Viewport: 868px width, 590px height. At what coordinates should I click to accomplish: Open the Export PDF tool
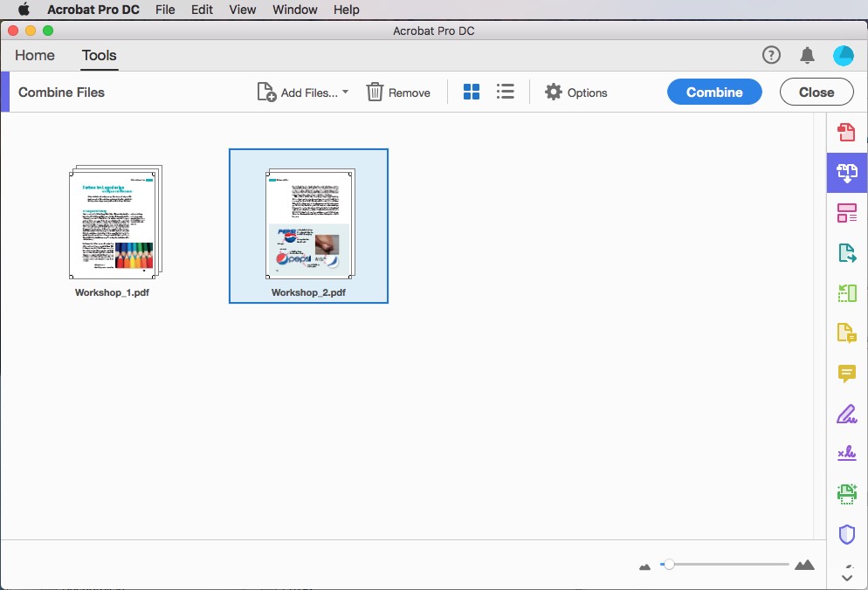(x=845, y=252)
